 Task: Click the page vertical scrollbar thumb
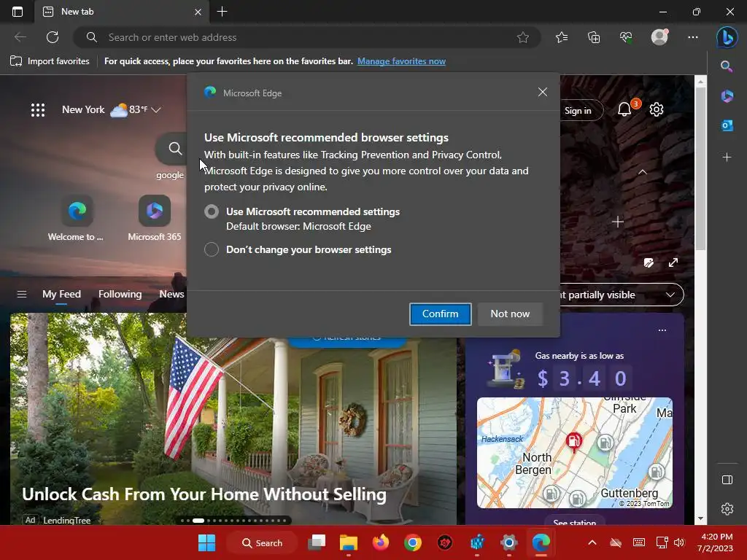[700, 169]
